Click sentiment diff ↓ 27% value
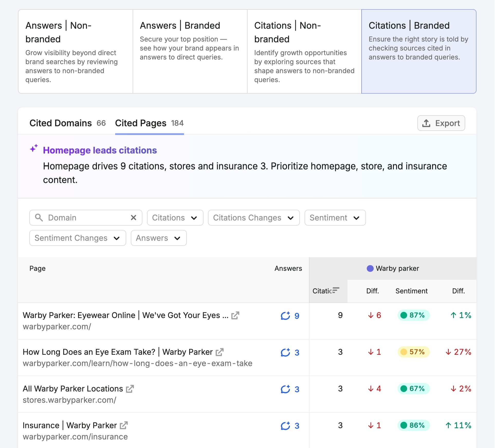 tap(459, 352)
